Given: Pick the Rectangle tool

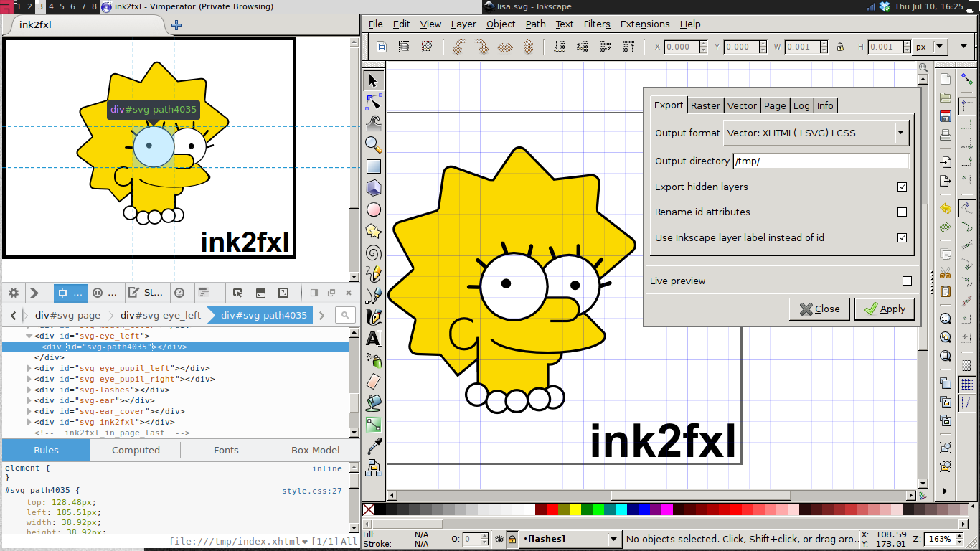Looking at the screenshot, I should [x=373, y=166].
